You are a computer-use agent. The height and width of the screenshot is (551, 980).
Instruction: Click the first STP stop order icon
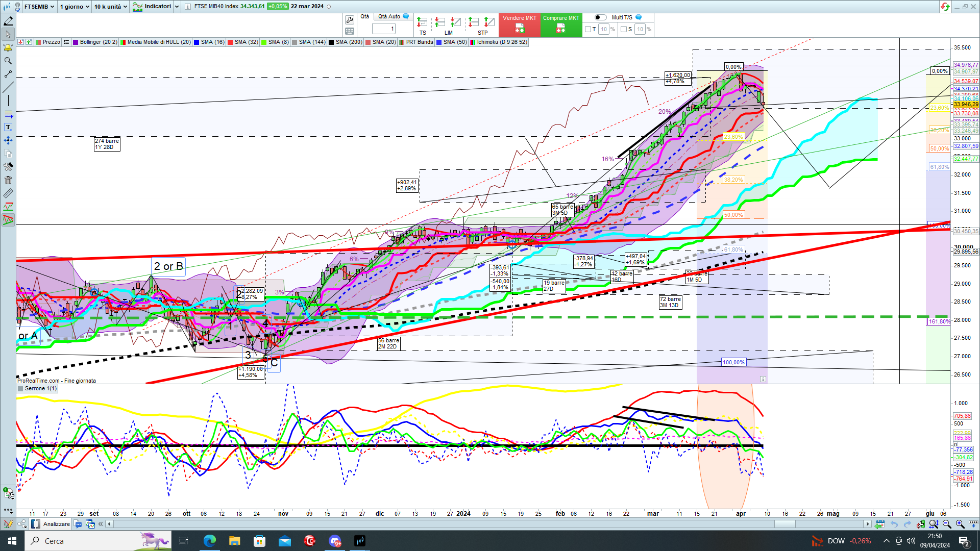coord(474,22)
